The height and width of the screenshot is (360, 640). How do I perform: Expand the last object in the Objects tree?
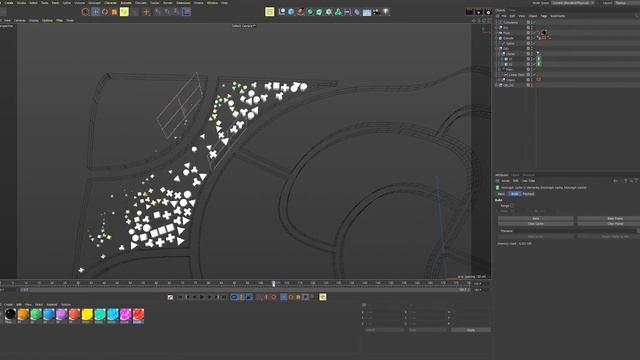tap(497, 85)
